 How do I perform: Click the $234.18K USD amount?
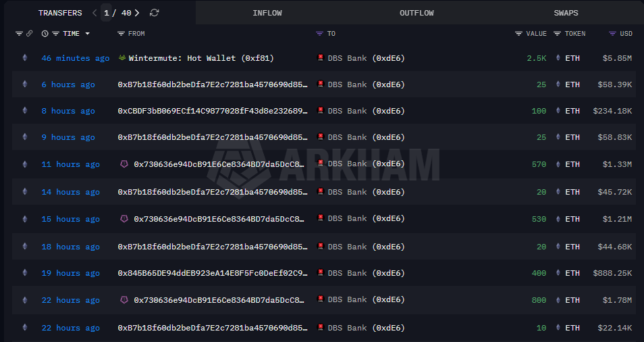(x=612, y=111)
